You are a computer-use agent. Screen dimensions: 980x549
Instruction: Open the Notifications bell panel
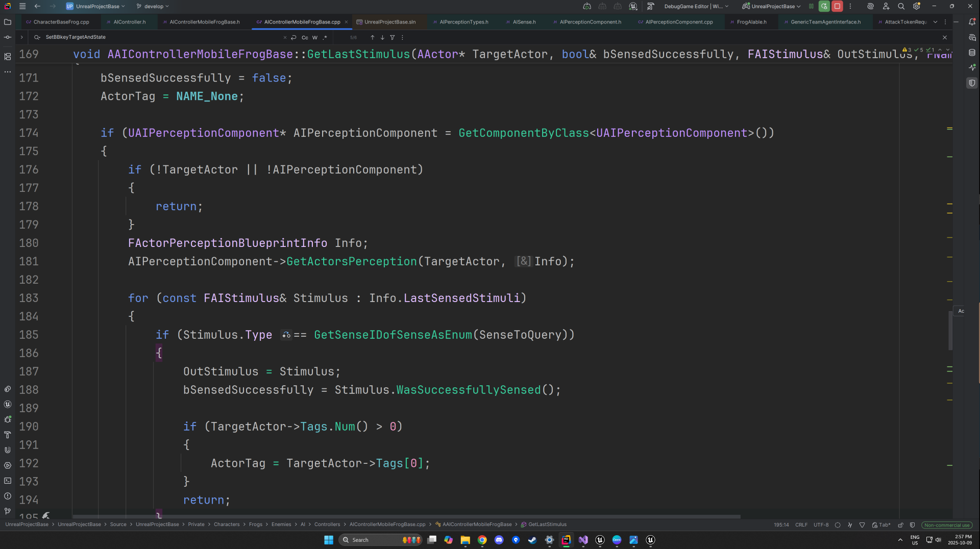(x=972, y=22)
